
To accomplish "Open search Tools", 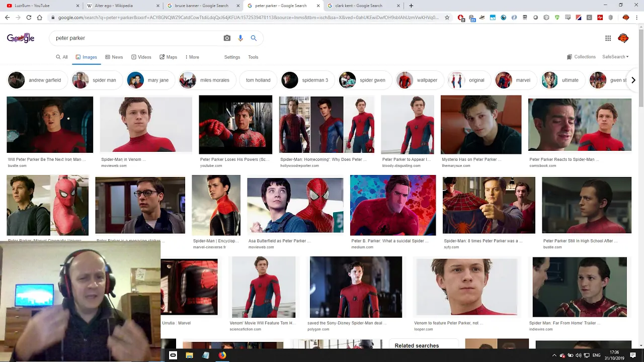I will pyautogui.click(x=253, y=57).
